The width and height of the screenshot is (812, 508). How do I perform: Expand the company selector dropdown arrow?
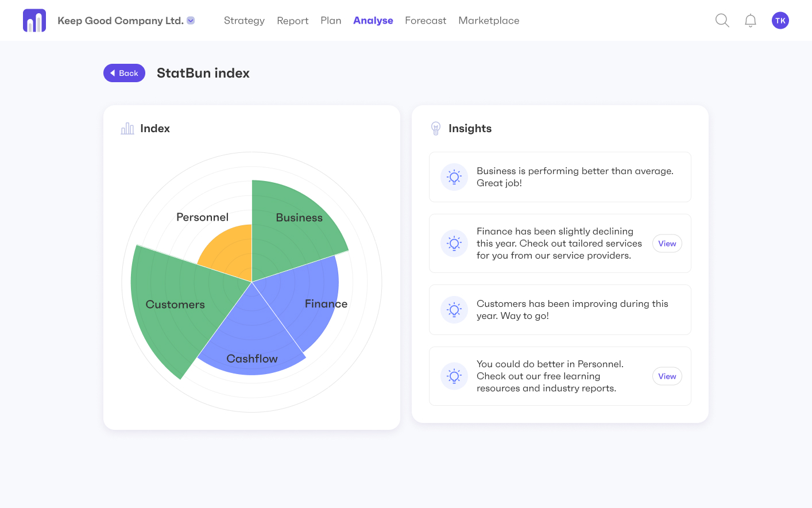(x=191, y=21)
